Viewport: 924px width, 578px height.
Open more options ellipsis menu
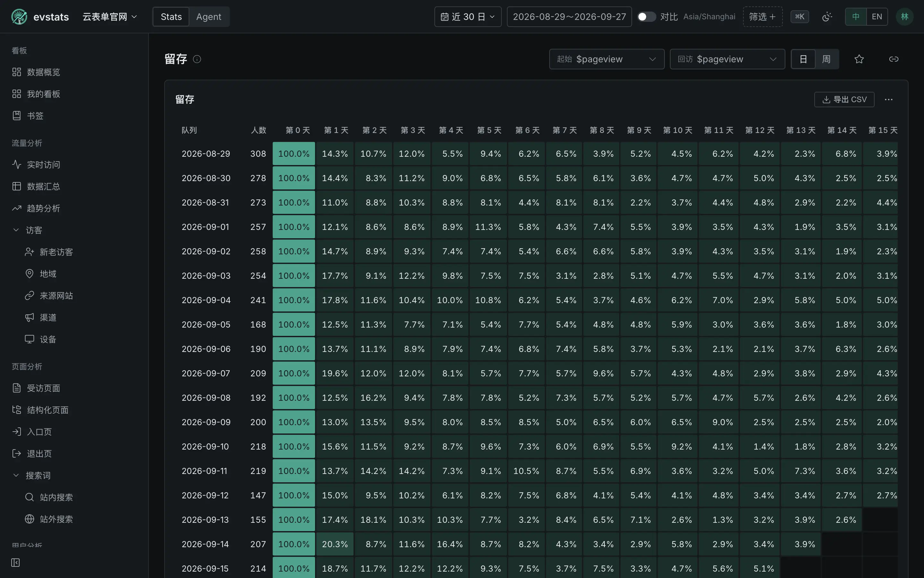(888, 100)
